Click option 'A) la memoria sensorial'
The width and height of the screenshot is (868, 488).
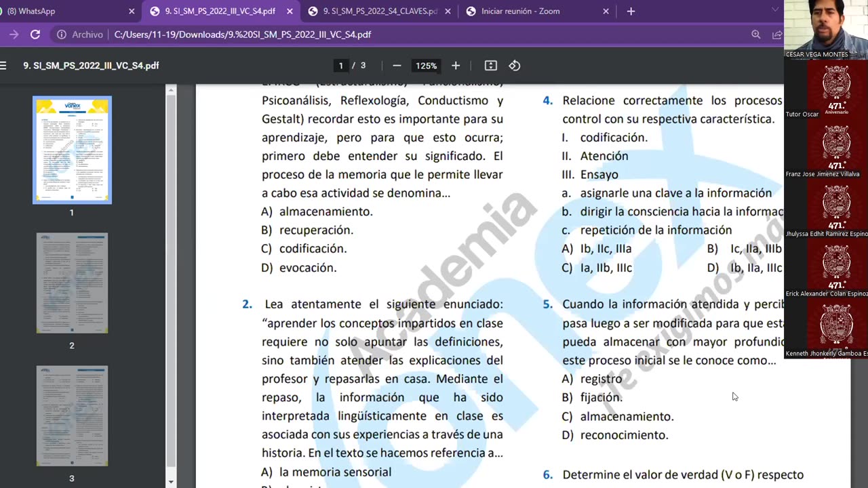326,472
